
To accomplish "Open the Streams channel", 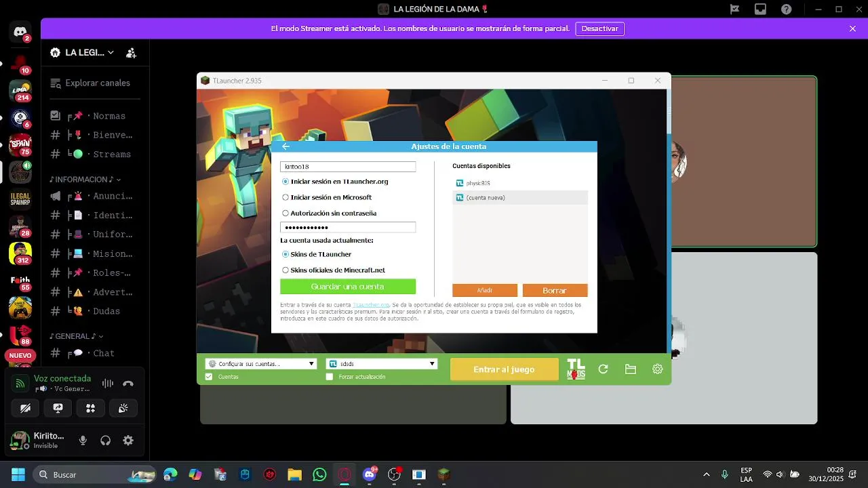I will pos(95,154).
